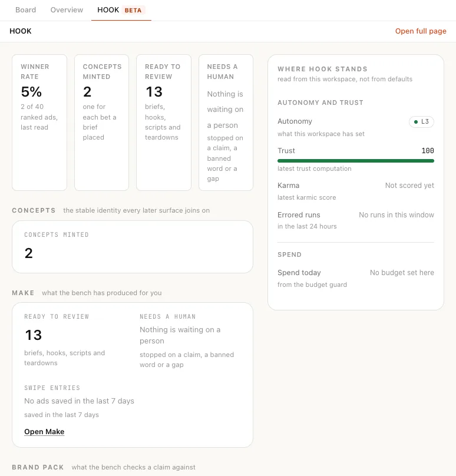Click the Brand Pack section heading
The image size is (456, 476).
(38, 467)
